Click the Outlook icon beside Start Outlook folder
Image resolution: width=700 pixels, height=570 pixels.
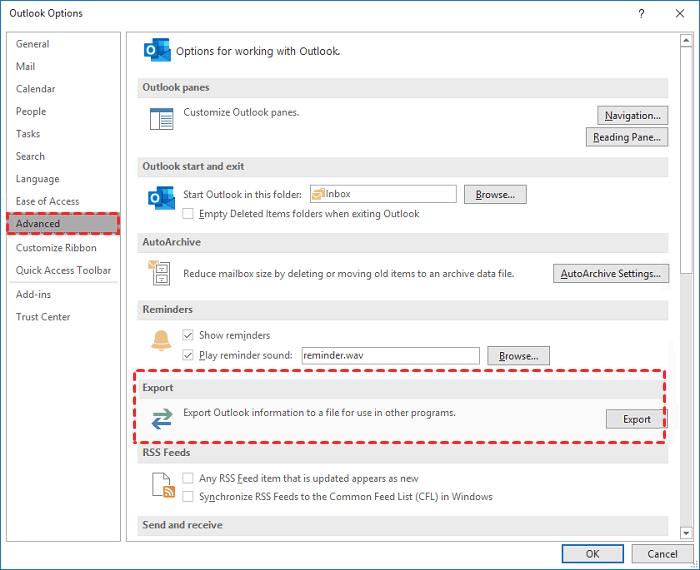click(161, 198)
